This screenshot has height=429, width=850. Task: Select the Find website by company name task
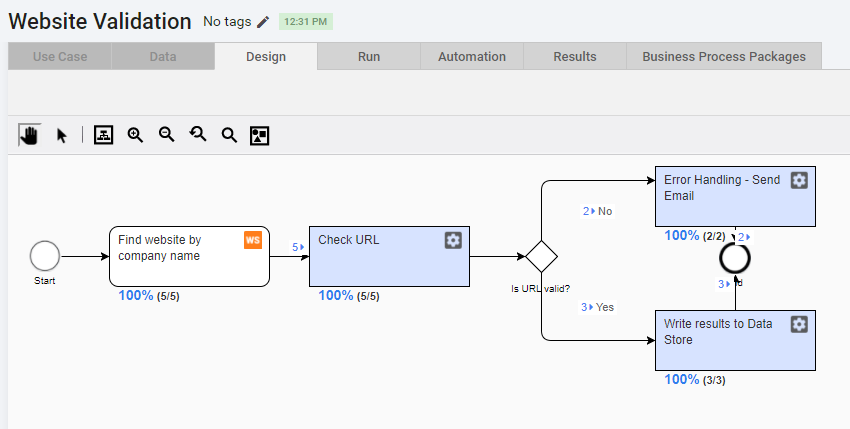[x=189, y=257]
